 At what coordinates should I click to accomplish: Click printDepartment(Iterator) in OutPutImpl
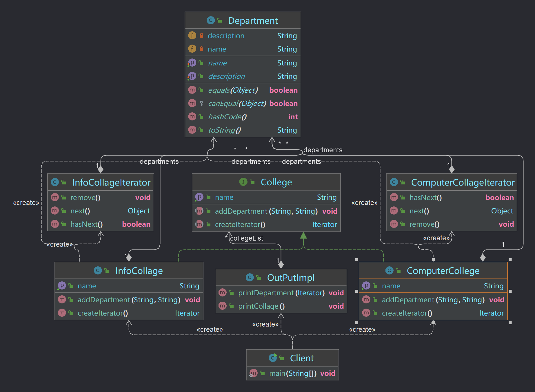coord(281,293)
